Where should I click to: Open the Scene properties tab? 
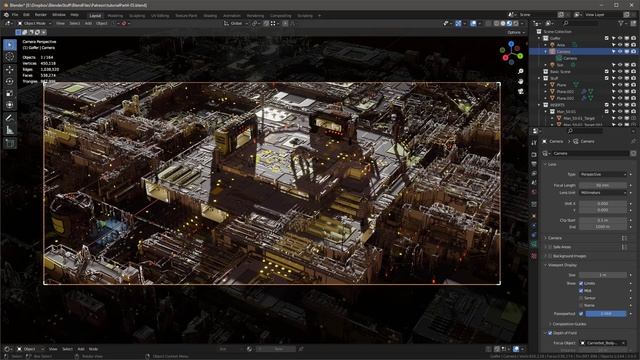[x=534, y=183]
